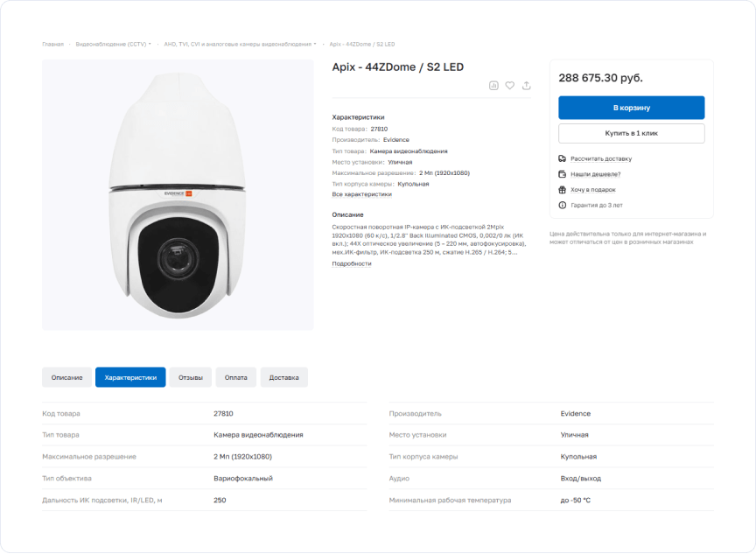Add product to favorites with heart icon
The width and height of the screenshot is (756, 554).
[x=509, y=86]
